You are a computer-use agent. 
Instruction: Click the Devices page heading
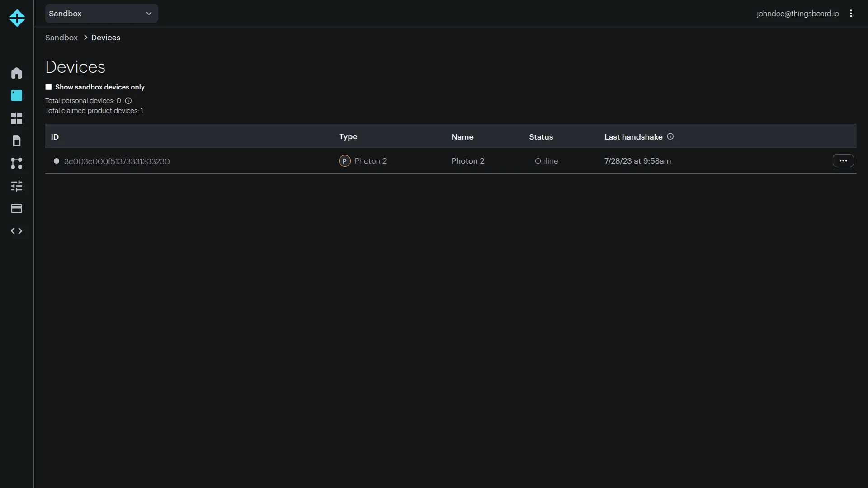tap(75, 67)
